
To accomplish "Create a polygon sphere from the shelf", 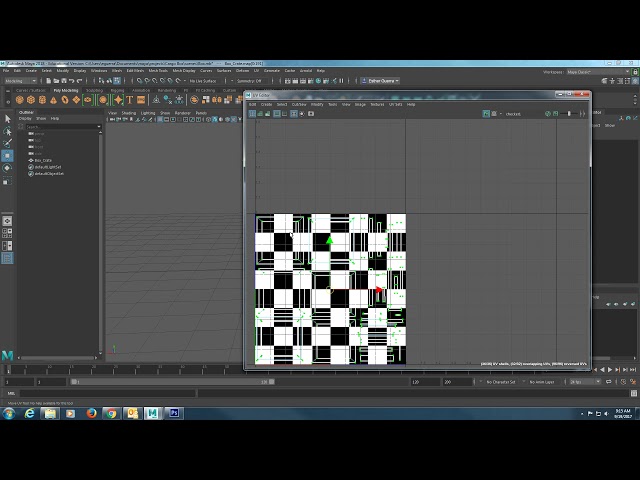I will tap(19, 100).
